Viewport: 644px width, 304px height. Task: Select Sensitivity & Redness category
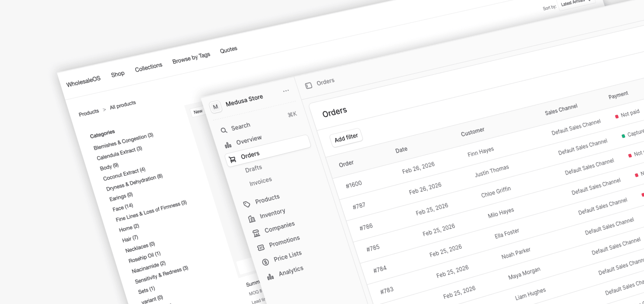(x=161, y=275)
